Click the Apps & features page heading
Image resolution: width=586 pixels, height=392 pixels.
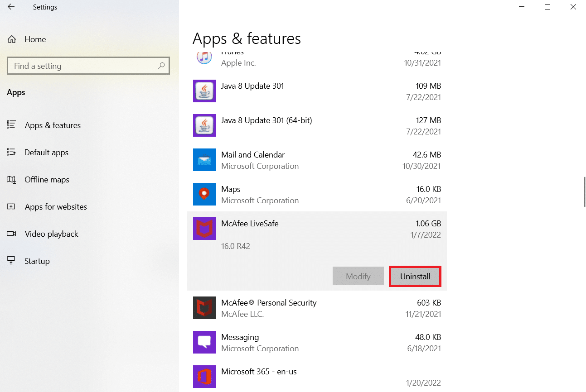tap(247, 39)
